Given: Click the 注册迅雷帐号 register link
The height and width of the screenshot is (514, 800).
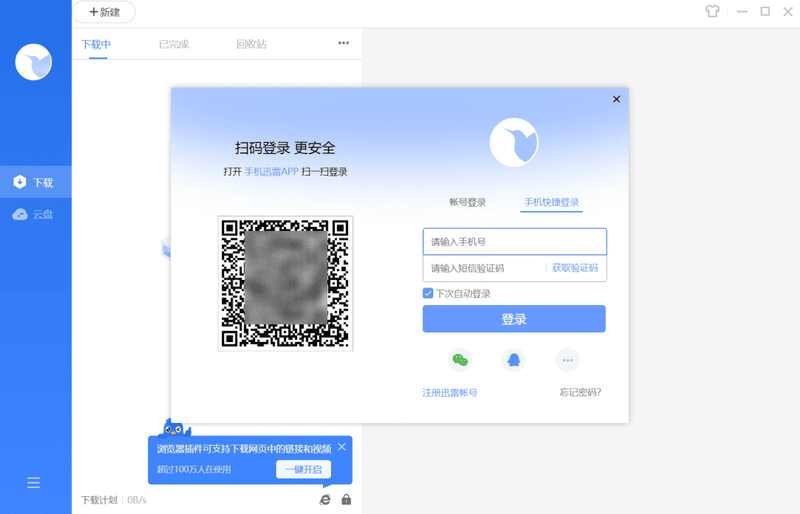Looking at the screenshot, I should click(x=450, y=393).
